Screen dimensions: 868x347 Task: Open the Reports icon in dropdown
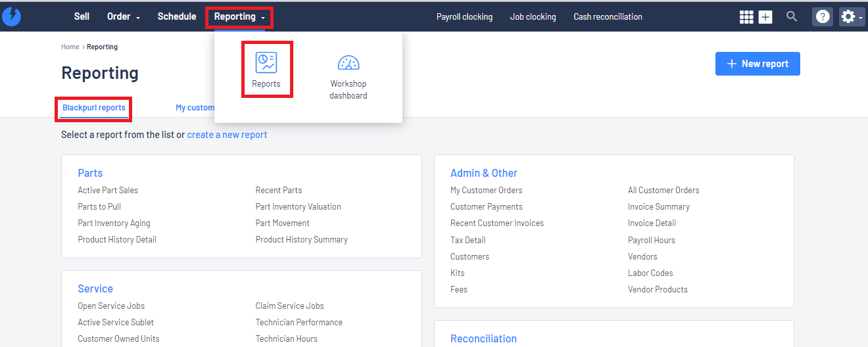click(266, 62)
